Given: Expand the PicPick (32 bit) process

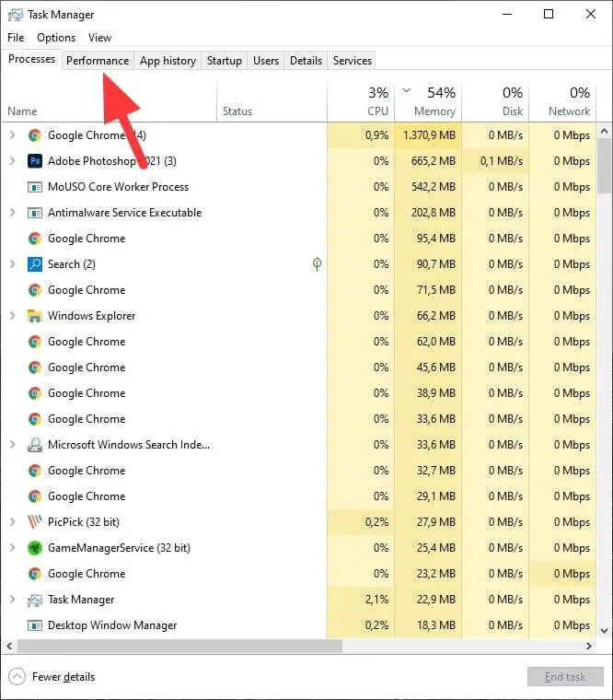Looking at the screenshot, I should (x=13, y=522).
